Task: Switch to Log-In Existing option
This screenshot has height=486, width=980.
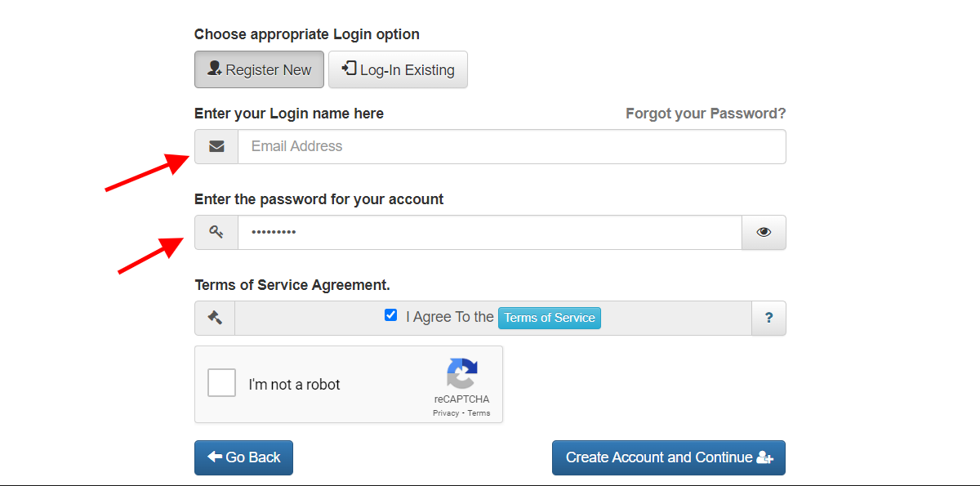Action: [x=398, y=69]
